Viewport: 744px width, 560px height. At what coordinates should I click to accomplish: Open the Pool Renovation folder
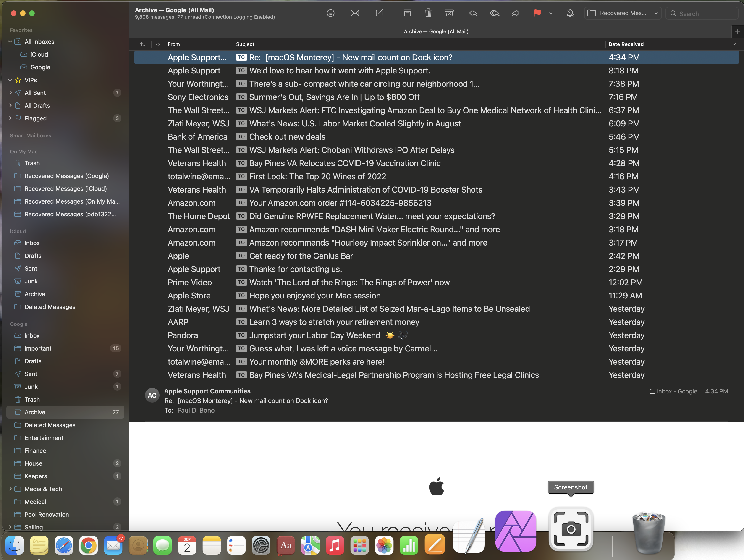(46, 514)
